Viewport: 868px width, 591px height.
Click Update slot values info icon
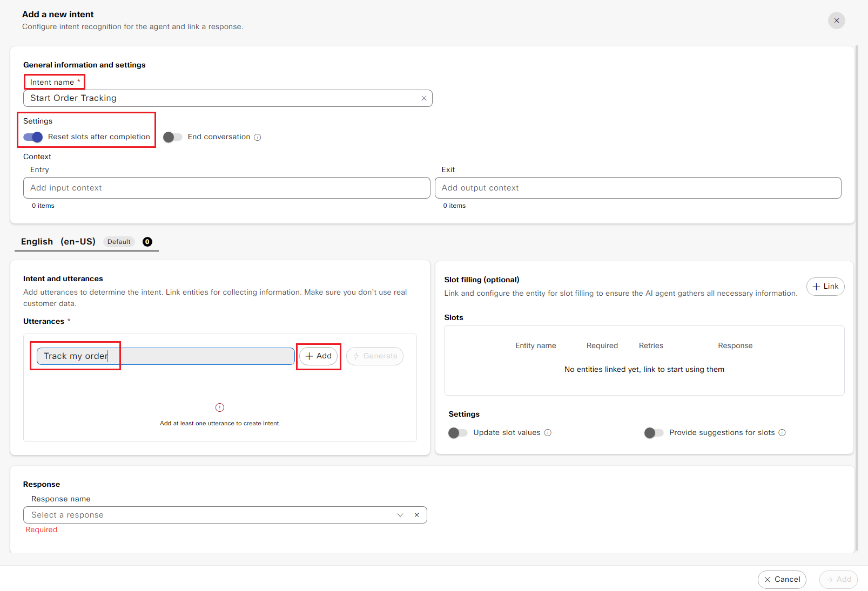548,433
